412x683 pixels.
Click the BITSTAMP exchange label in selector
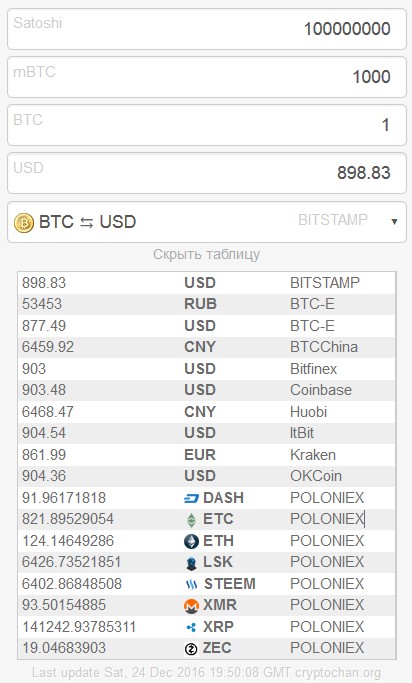tap(333, 220)
